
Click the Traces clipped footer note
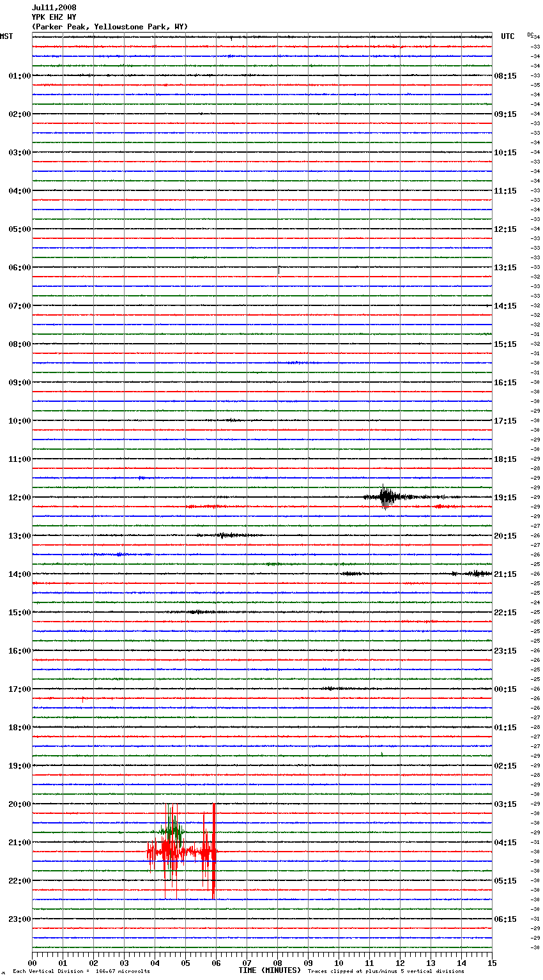pos(386,971)
